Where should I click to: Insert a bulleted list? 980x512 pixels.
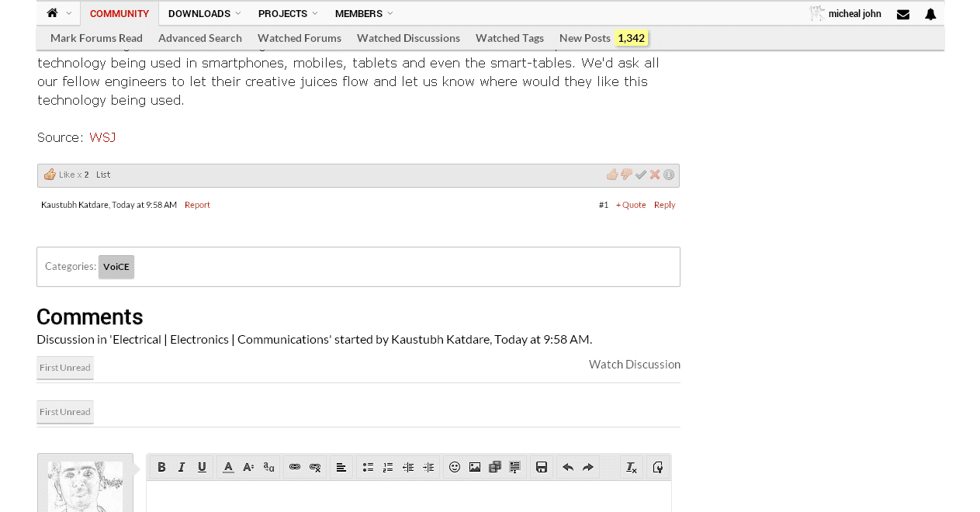click(368, 467)
